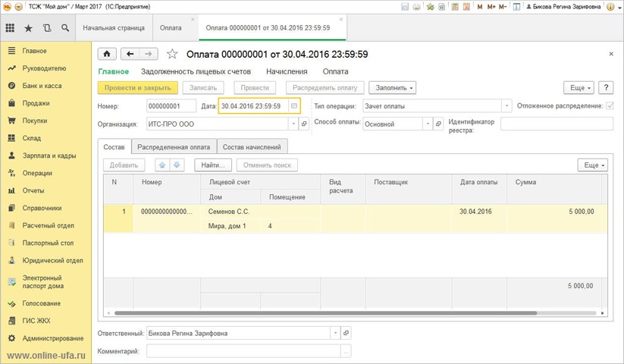This screenshot has height=364, width=624.
Task: Open Организация record via open icon
Action: [304, 124]
